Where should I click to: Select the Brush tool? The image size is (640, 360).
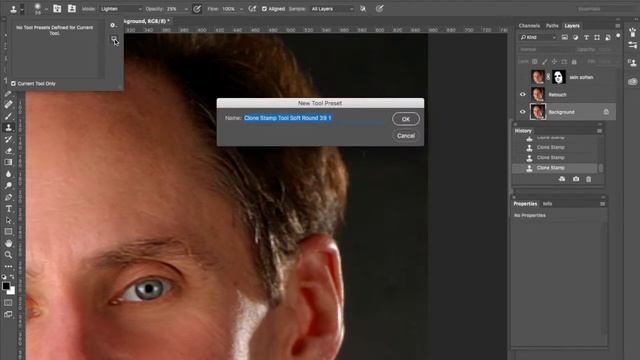[8, 116]
